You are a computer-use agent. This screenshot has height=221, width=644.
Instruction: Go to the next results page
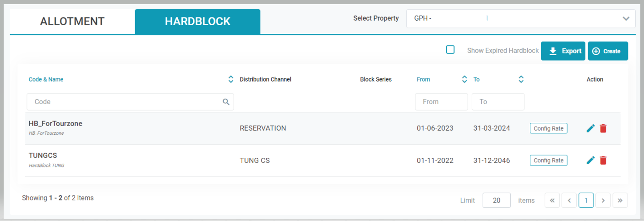click(603, 200)
